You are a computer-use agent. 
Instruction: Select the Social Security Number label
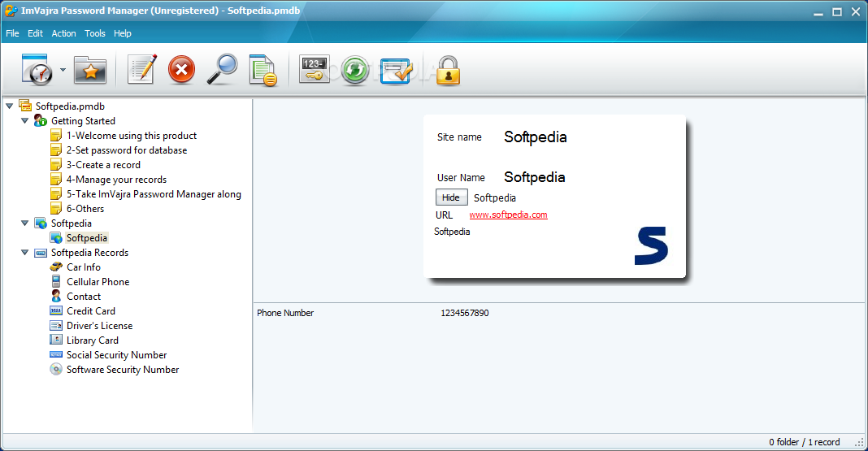pyautogui.click(x=117, y=355)
